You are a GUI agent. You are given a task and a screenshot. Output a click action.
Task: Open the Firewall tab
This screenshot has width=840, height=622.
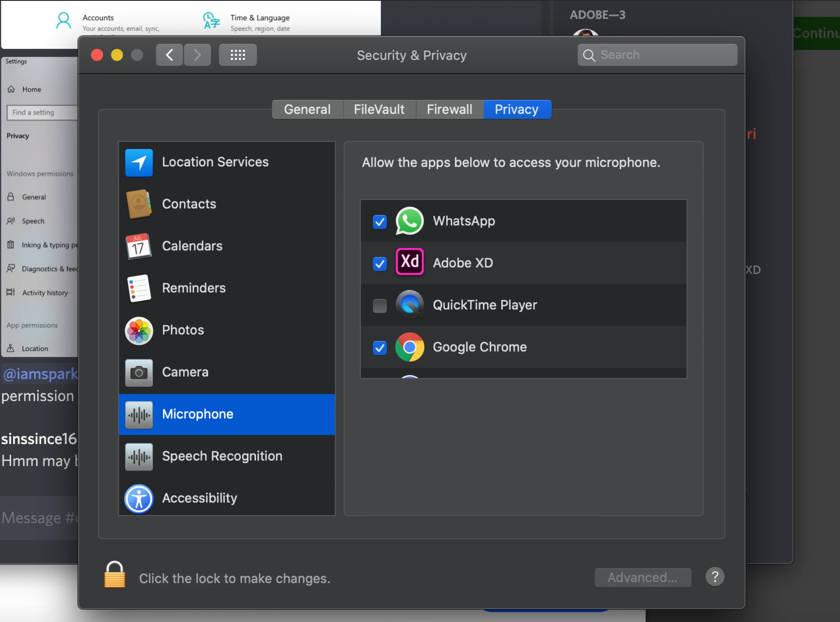pyautogui.click(x=449, y=109)
